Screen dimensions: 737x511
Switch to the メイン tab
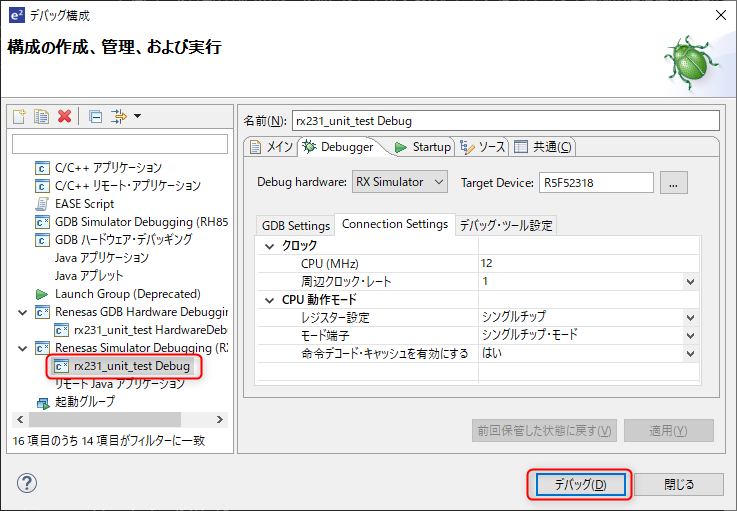pos(271,147)
